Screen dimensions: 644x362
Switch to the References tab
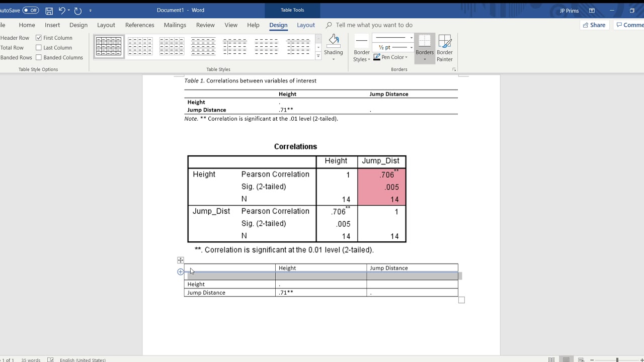[x=140, y=25]
